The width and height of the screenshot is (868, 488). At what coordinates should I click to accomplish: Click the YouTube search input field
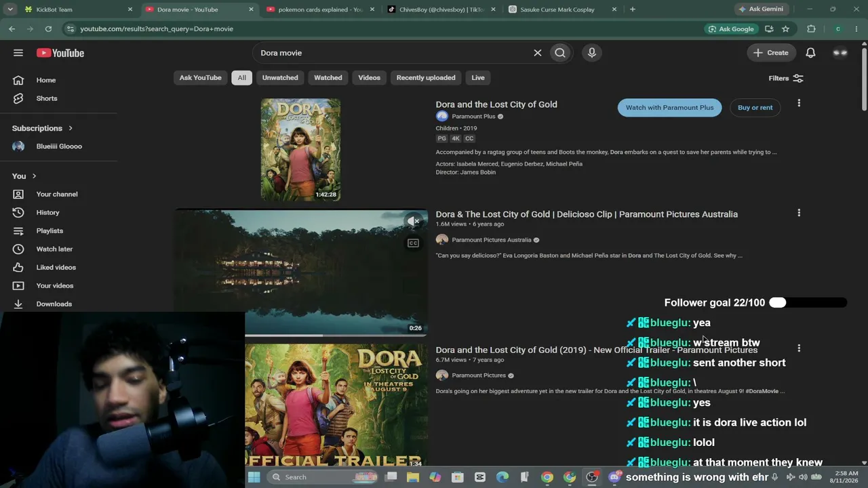pos(393,53)
